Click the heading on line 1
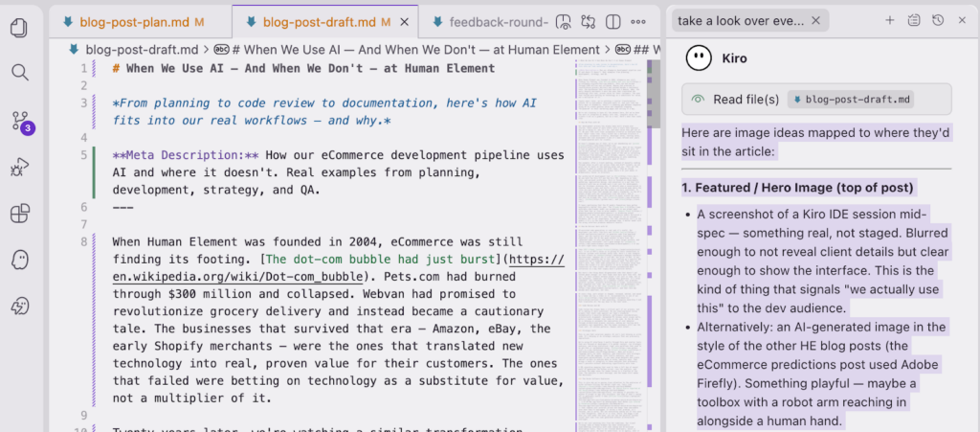 tap(303, 69)
